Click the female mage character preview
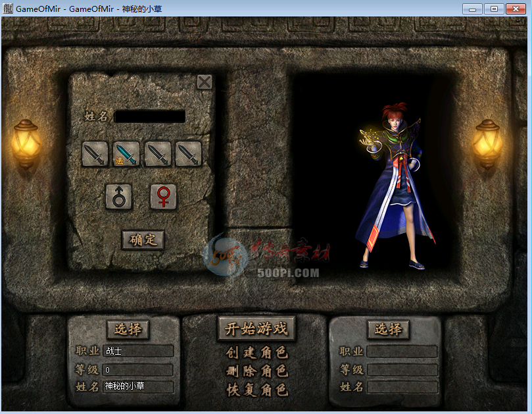The width and height of the screenshot is (532, 414). (x=395, y=186)
